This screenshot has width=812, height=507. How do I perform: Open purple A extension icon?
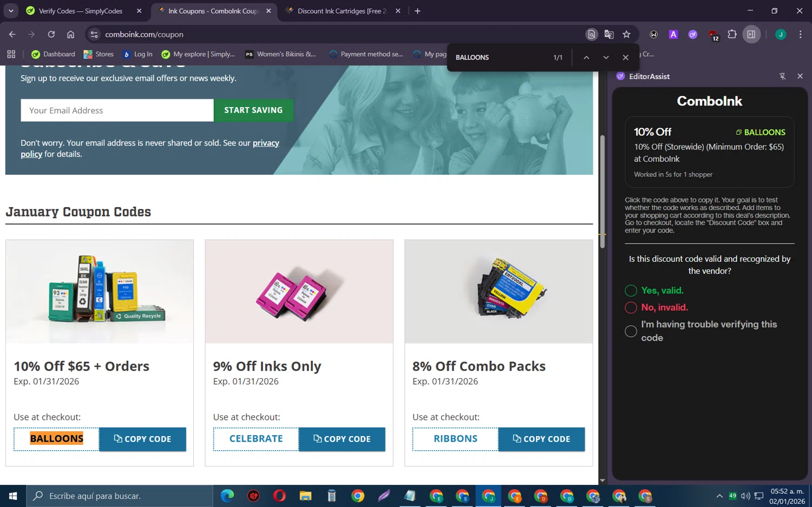[673, 34]
